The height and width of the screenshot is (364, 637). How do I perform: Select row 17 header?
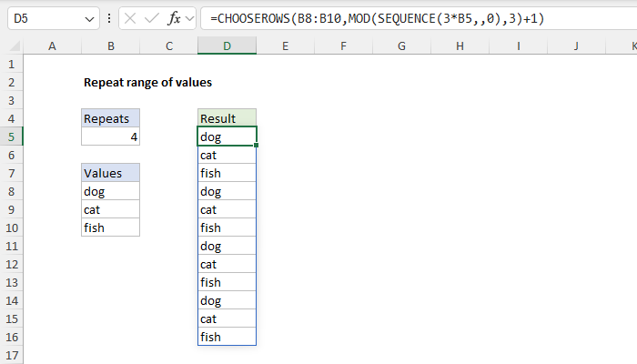click(11, 355)
